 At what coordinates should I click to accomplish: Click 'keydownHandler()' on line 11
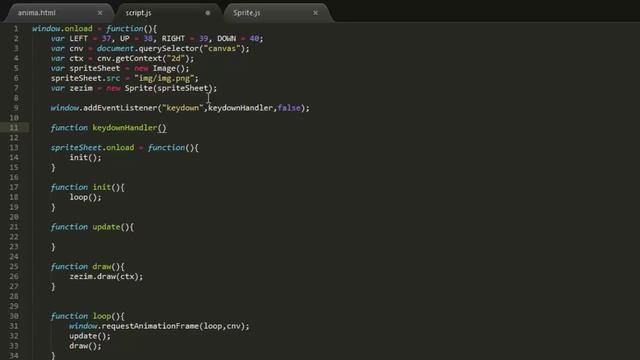pos(129,128)
